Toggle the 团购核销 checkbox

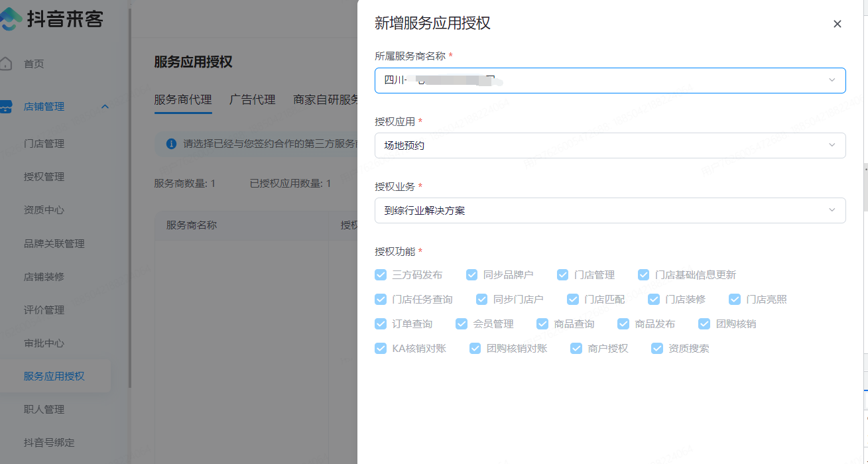(704, 323)
